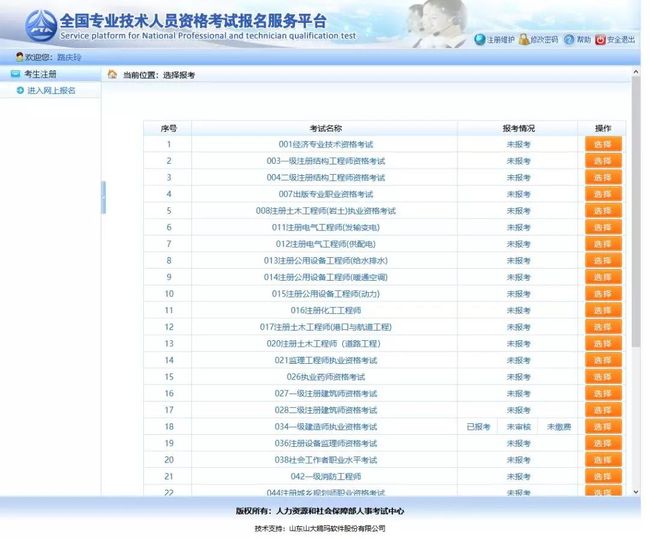
Task: Click the home icon beside 当前位置
Action: pos(112,74)
